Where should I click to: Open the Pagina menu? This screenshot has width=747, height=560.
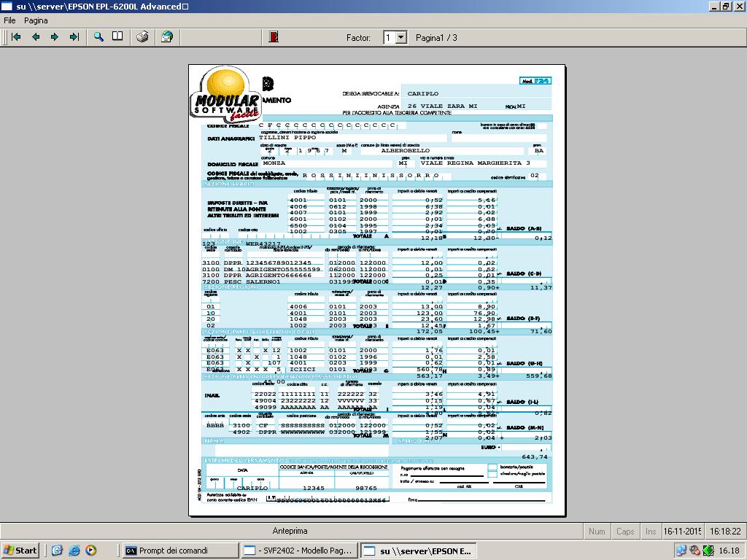point(36,20)
